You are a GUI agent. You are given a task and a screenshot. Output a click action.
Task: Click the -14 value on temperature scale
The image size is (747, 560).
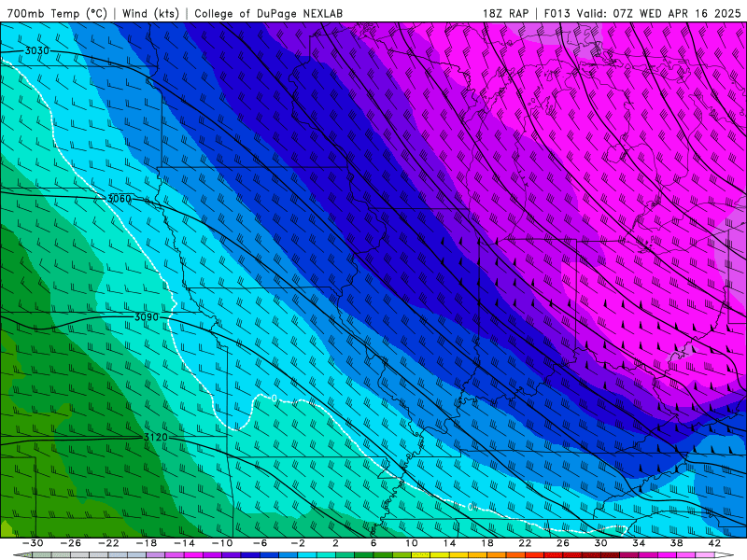coord(184,543)
